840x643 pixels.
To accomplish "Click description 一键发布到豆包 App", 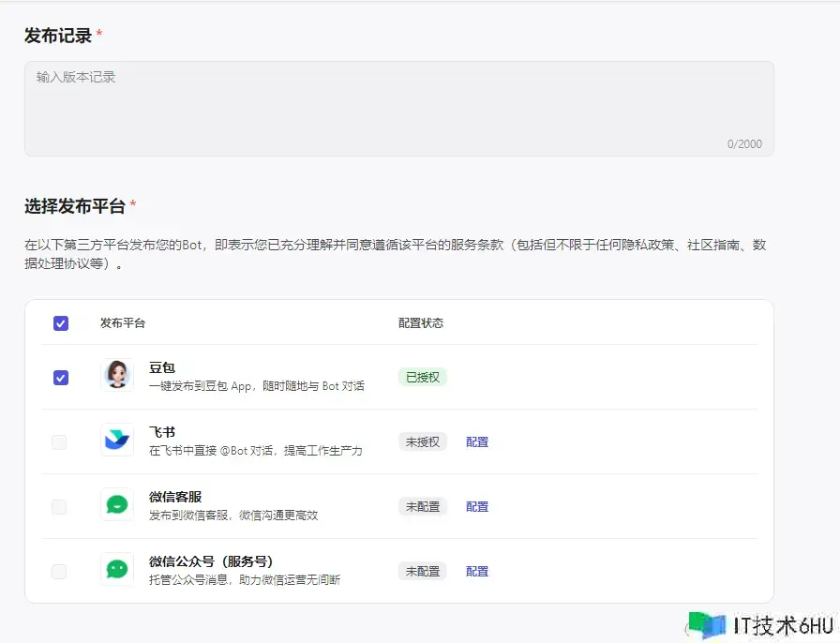I will pos(257,386).
